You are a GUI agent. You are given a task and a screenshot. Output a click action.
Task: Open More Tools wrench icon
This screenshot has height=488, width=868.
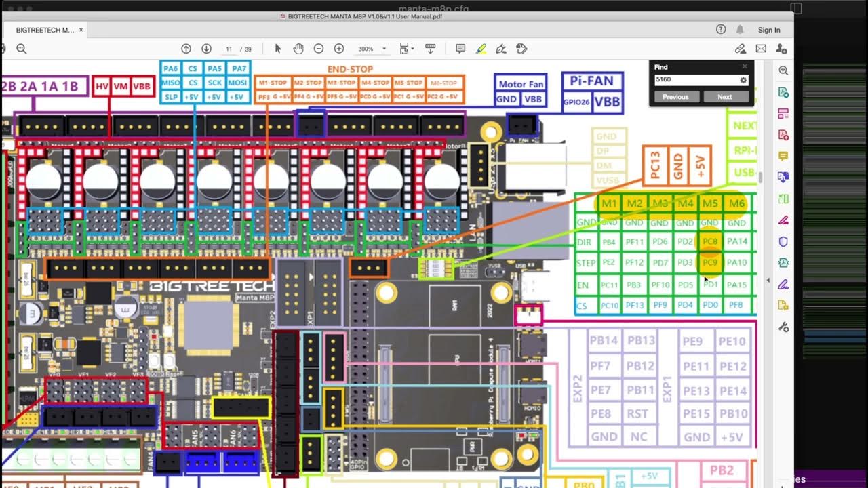pyautogui.click(x=783, y=327)
